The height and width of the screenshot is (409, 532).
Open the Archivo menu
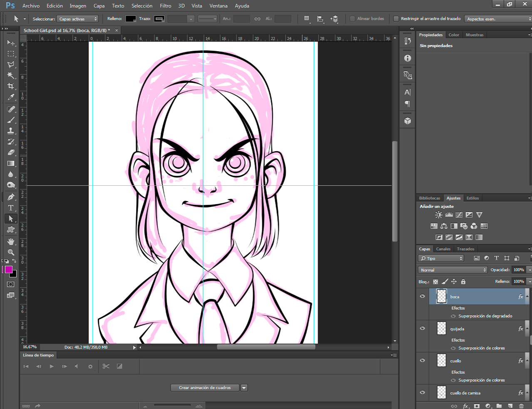coord(31,6)
